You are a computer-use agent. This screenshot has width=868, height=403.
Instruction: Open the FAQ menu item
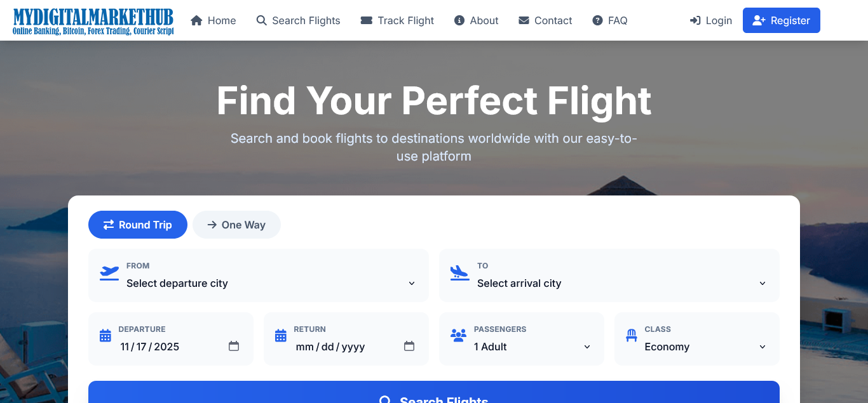point(610,20)
